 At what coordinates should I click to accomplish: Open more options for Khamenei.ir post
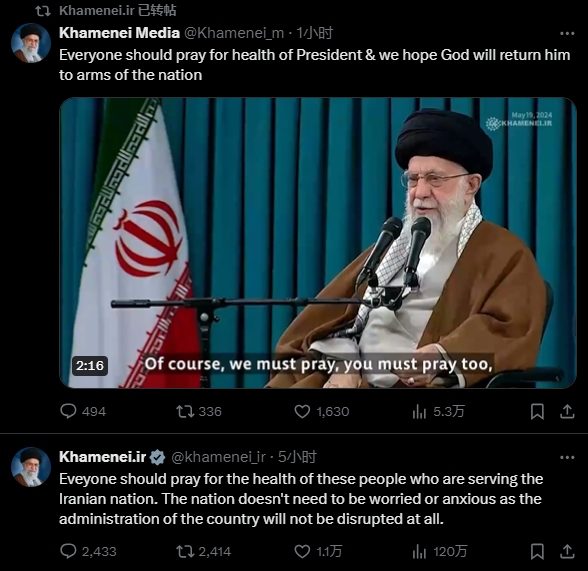coord(567,457)
